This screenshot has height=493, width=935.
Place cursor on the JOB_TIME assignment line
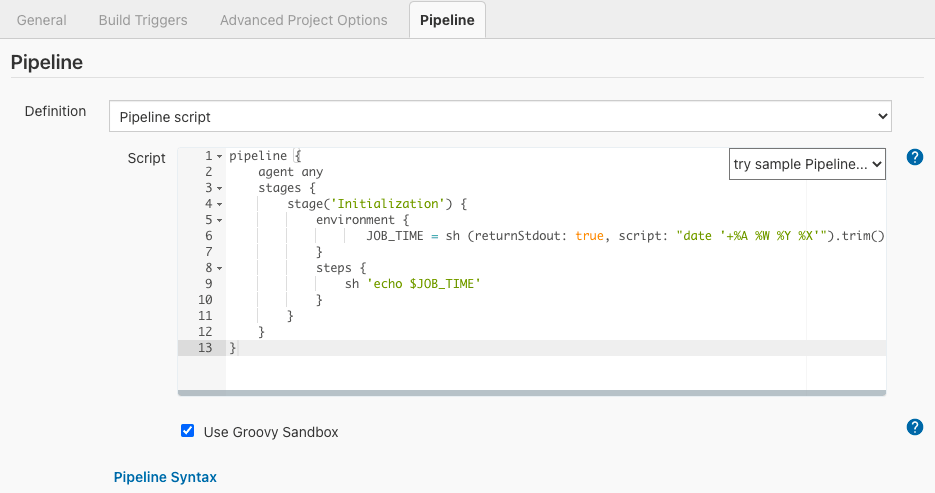pos(600,236)
